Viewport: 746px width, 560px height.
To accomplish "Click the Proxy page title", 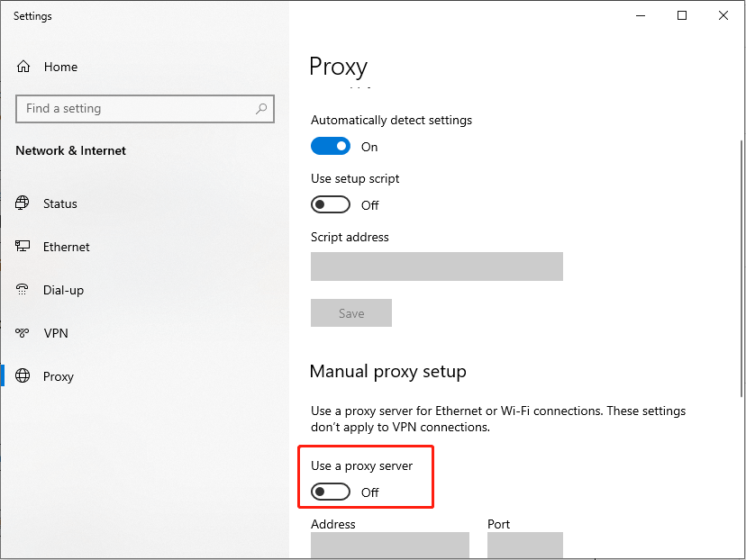I will [338, 67].
